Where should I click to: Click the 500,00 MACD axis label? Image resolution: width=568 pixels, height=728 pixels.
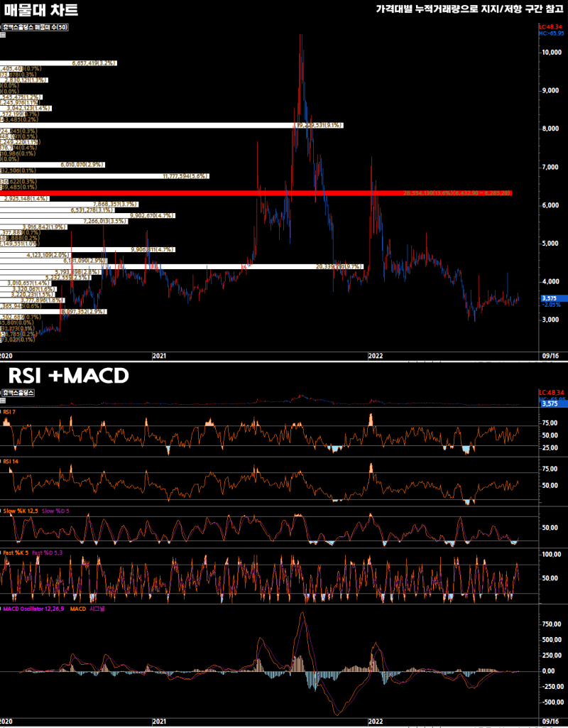pos(551,640)
